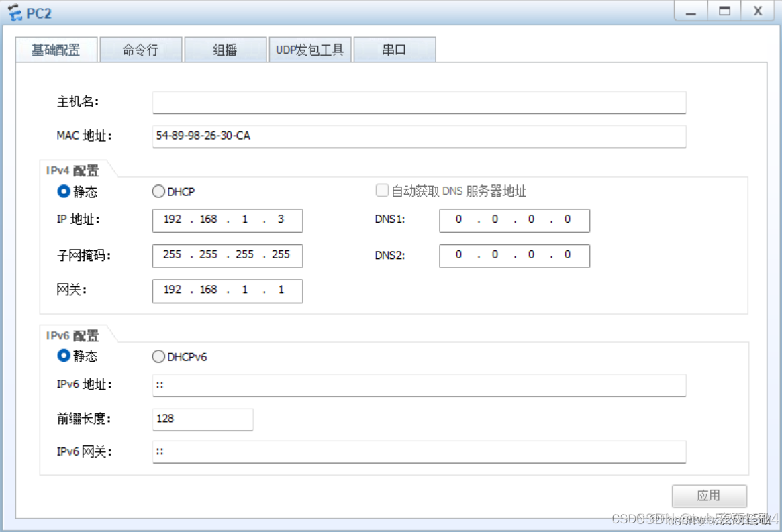Click the MAC 地址 field 54-89-98-26-30-CA

(419, 136)
